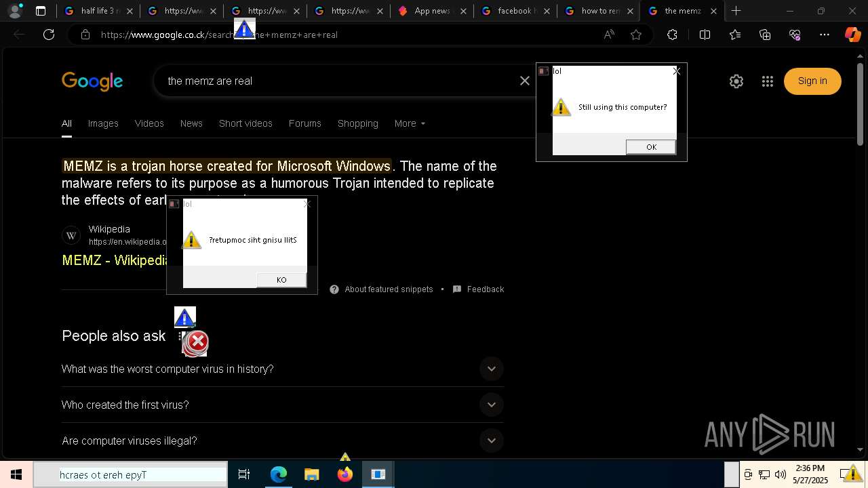Open Google quick settings gear
This screenshot has width=868, height=488.
pos(736,81)
